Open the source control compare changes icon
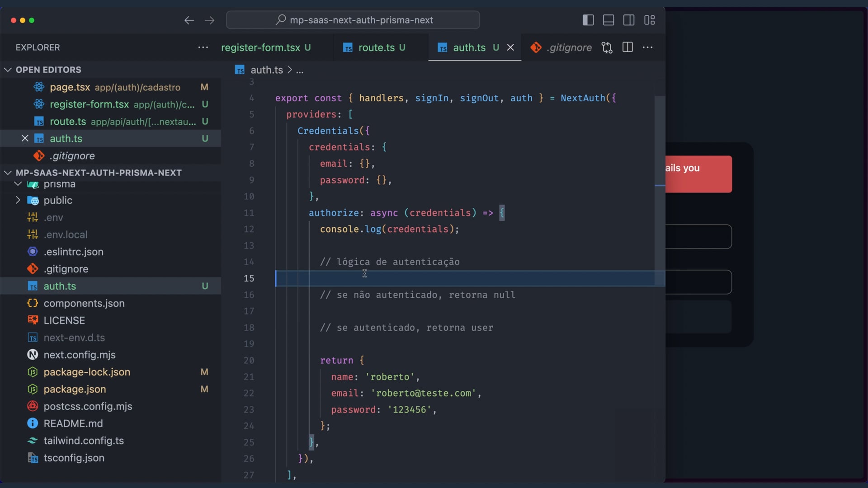The image size is (868, 488). click(607, 47)
